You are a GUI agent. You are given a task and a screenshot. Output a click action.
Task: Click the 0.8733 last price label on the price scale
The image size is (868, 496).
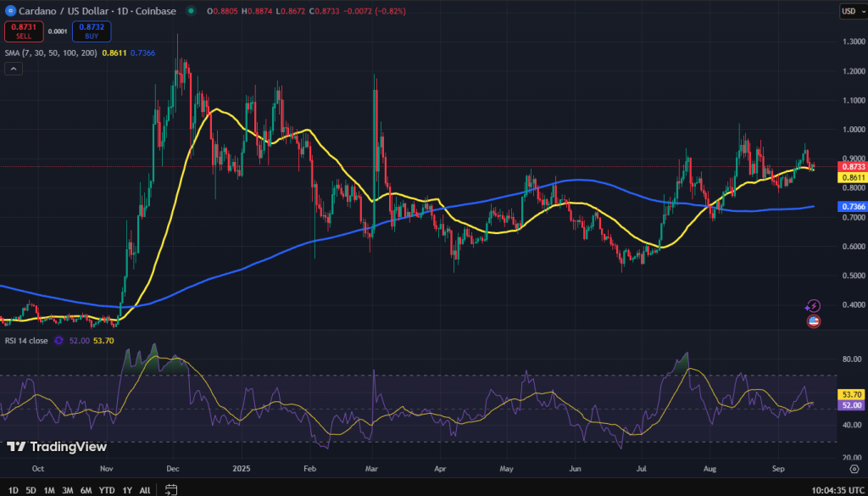(x=852, y=168)
